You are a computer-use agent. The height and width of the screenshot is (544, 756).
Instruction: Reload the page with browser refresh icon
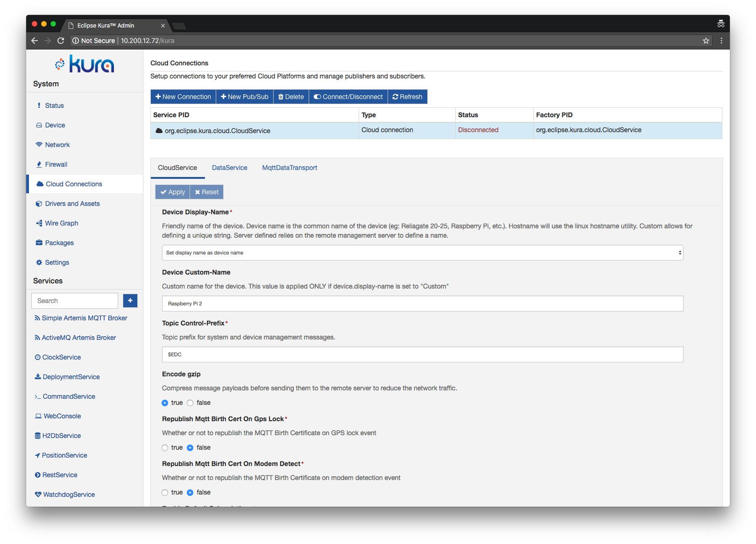pyautogui.click(x=61, y=41)
